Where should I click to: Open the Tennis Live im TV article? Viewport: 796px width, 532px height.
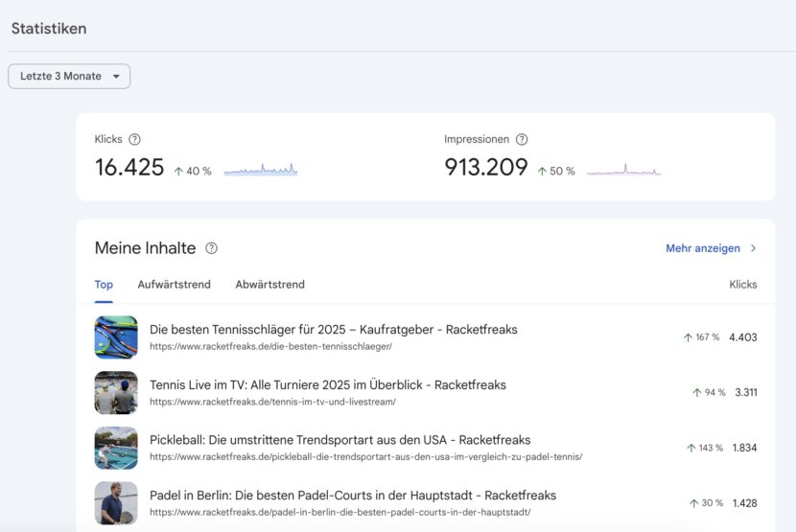pos(328,384)
